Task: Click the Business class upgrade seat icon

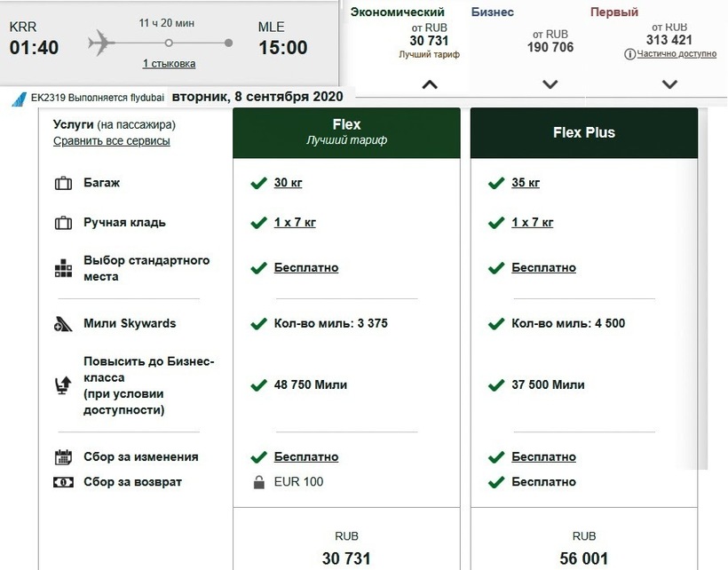Action: (x=63, y=385)
